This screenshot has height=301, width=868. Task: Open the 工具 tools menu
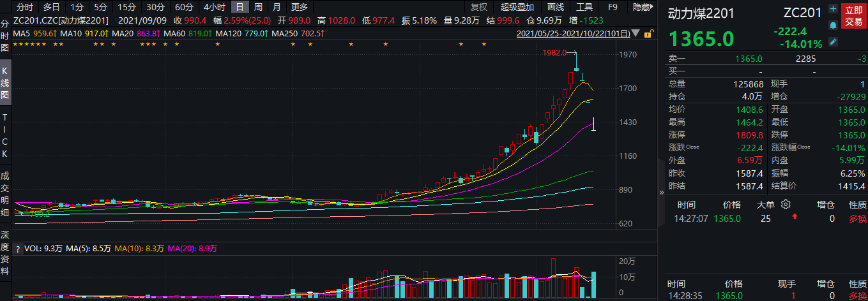pos(584,7)
